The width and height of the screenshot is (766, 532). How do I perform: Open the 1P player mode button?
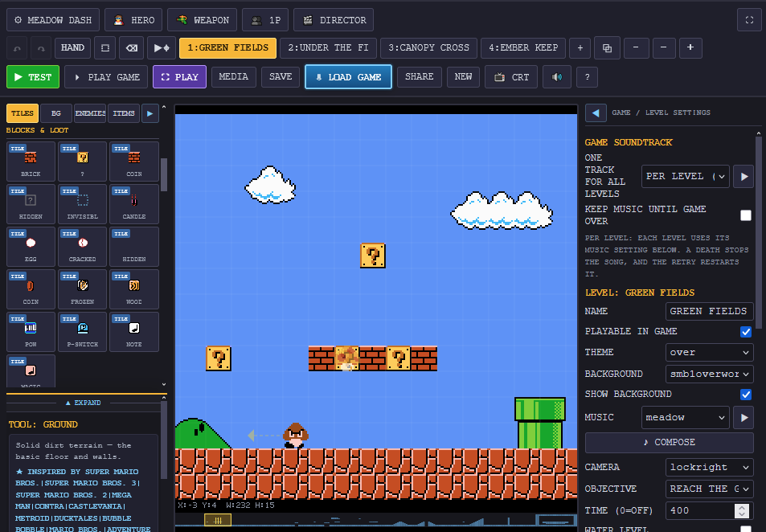tap(265, 20)
